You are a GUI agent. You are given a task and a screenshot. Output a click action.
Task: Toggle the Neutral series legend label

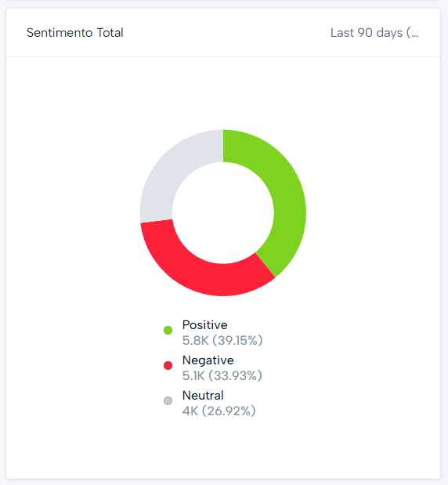[x=203, y=396]
